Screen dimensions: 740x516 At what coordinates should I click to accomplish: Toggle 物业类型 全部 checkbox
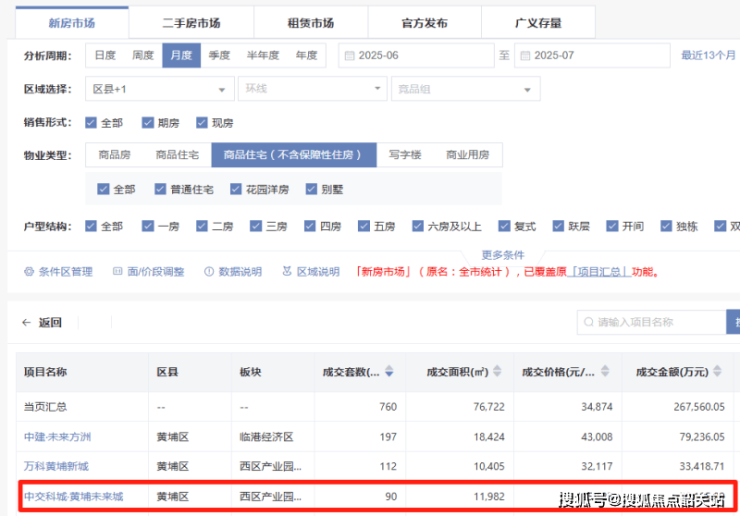point(103,189)
